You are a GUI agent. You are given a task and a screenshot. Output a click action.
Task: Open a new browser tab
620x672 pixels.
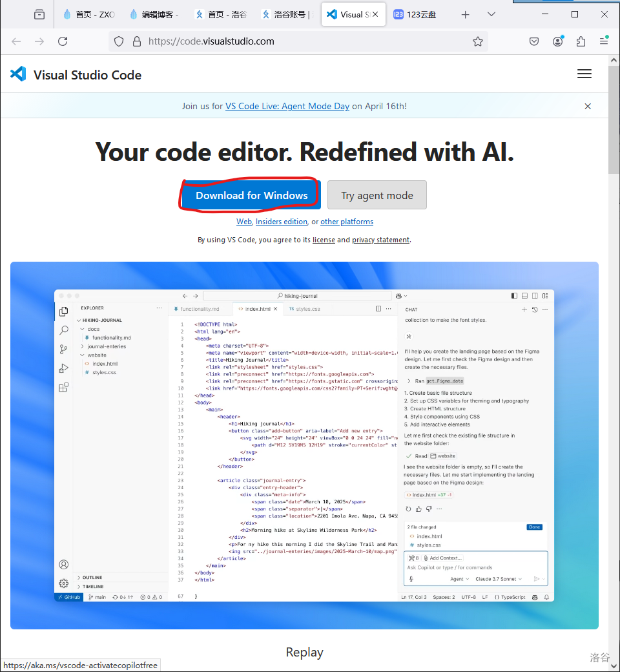[x=465, y=14]
